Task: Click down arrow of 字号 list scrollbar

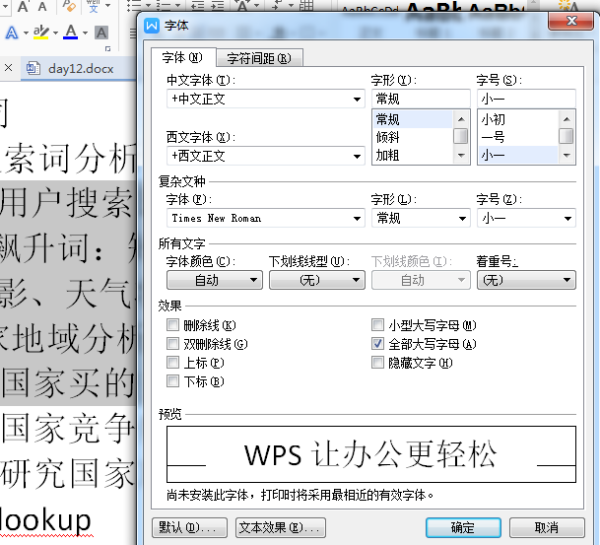Action: (567, 155)
